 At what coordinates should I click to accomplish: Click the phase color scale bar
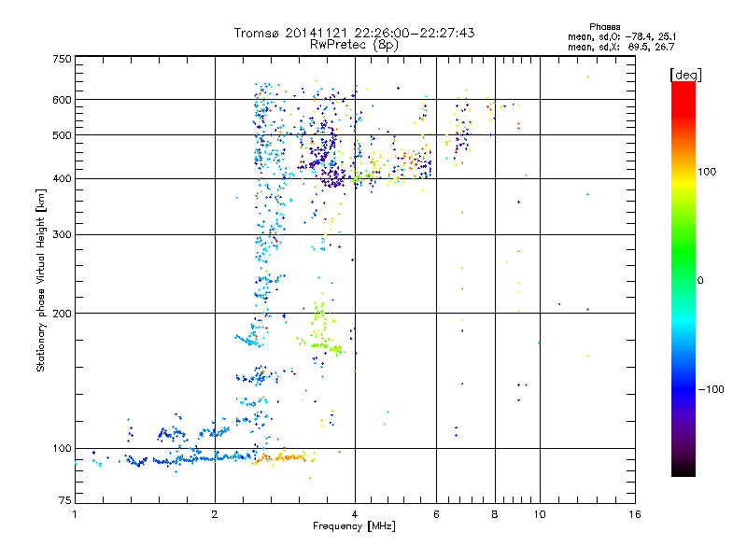[x=684, y=278]
